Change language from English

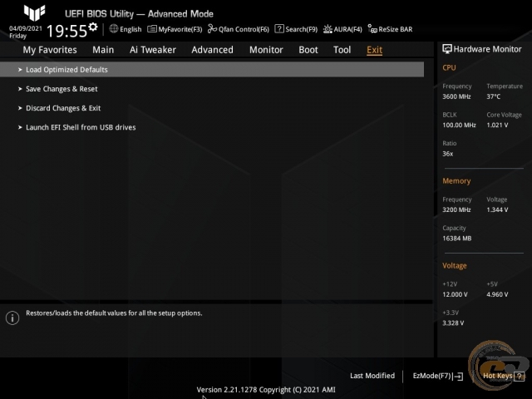(x=131, y=30)
